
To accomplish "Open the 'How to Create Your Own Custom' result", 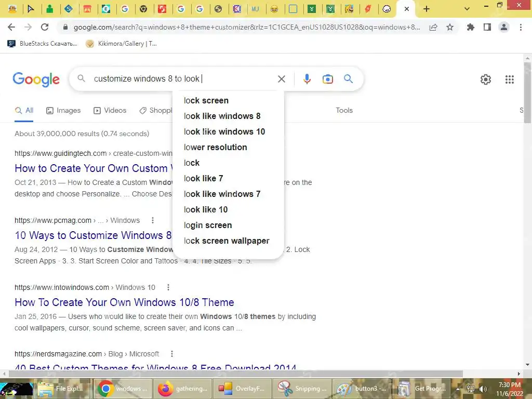I will 94,168.
